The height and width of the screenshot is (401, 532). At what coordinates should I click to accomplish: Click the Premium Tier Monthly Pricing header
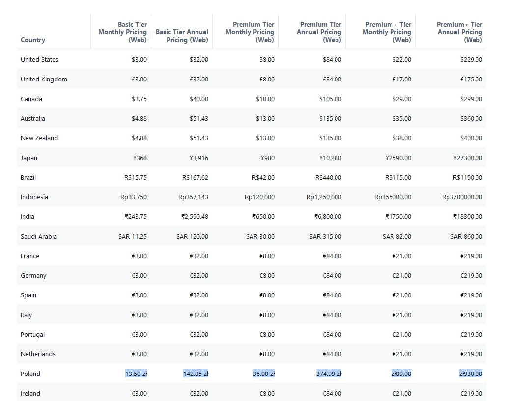[x=250, y=32]
